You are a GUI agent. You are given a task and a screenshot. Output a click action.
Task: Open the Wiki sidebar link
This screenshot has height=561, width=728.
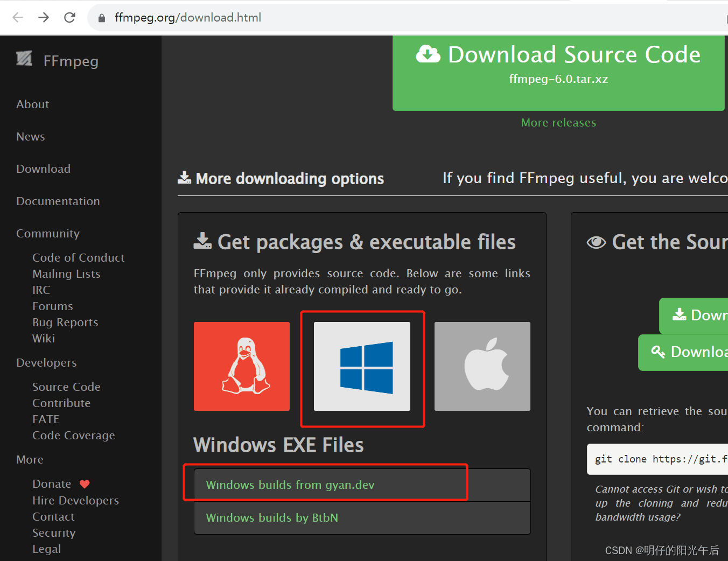pyautogui.click(x=44, y=339)
